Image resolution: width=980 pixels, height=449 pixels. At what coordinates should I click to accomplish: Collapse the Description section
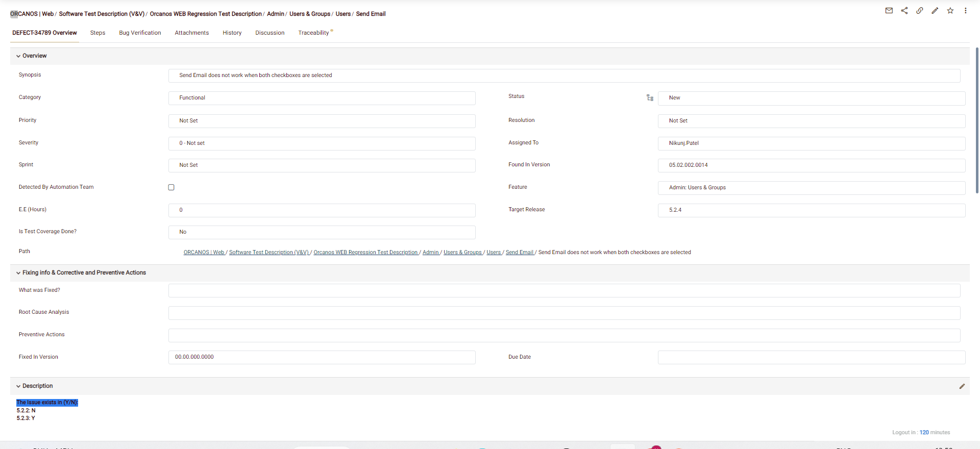tap(18, 386)
